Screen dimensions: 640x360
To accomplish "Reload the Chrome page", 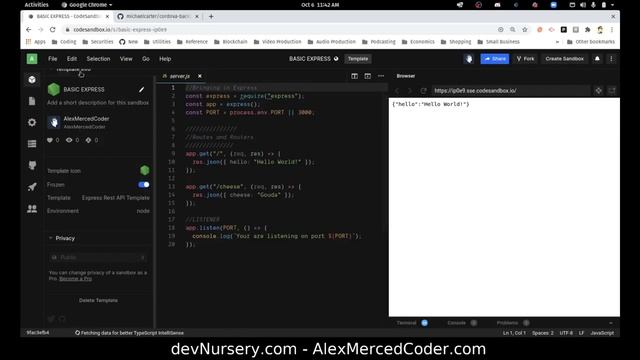I will pos(53,29).
